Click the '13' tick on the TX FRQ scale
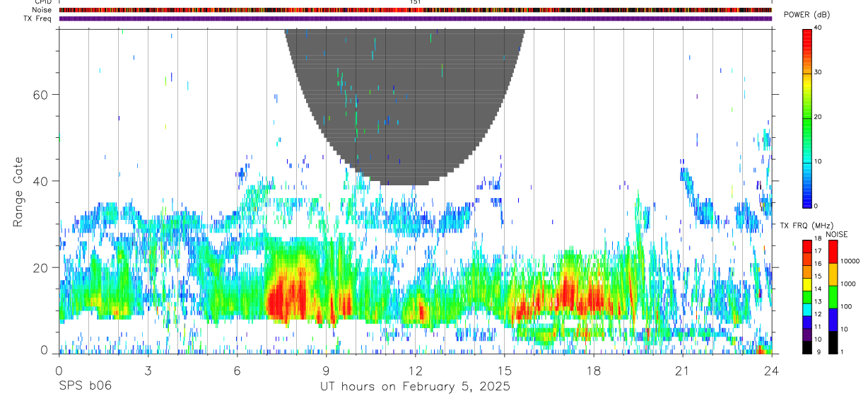Image resolution: width=868 pixels, height=401 pixels. [x=819, y=302]
